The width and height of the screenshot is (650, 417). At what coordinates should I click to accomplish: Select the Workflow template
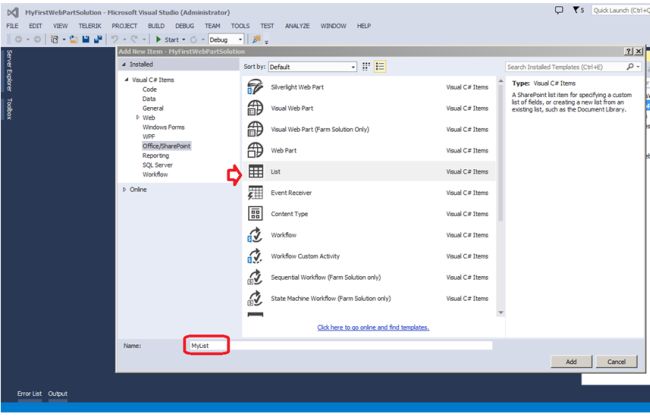coord(369,235)
